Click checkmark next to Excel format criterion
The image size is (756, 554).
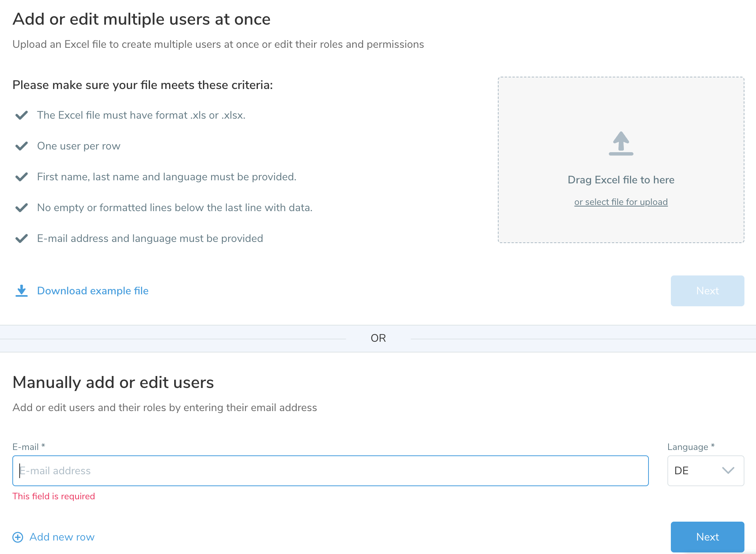[x=22, y=115]
